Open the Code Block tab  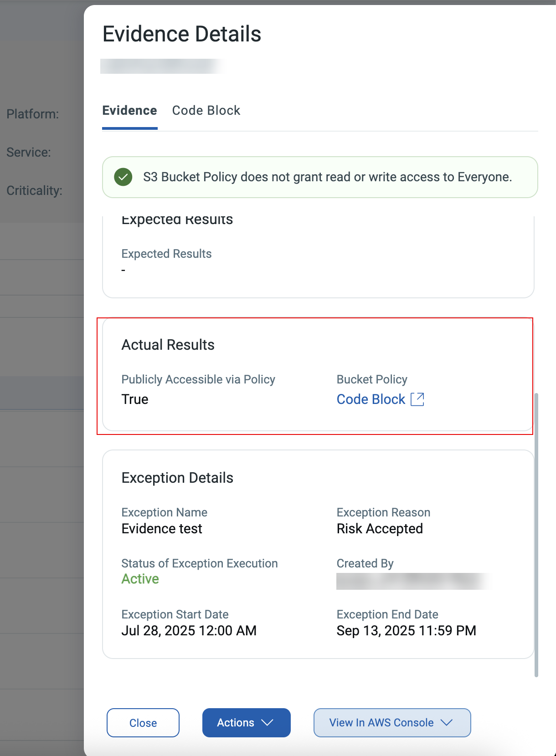(206, 111)
